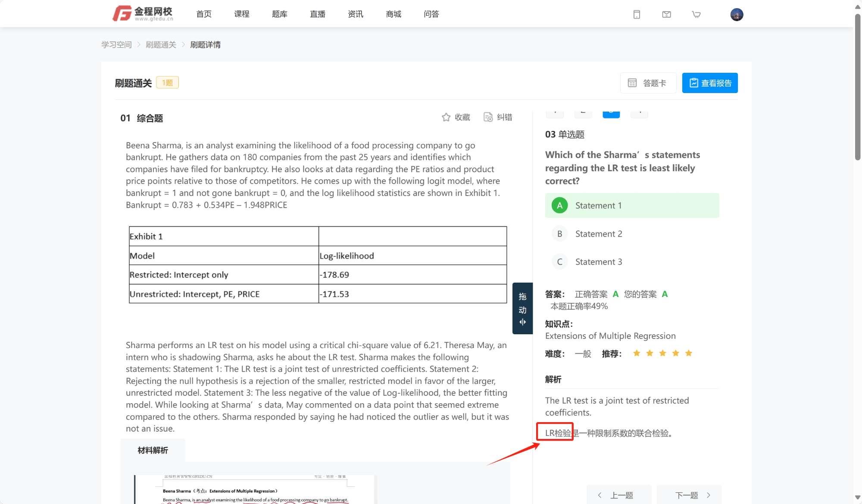Open the mail envelope icon

click(666, 15)
